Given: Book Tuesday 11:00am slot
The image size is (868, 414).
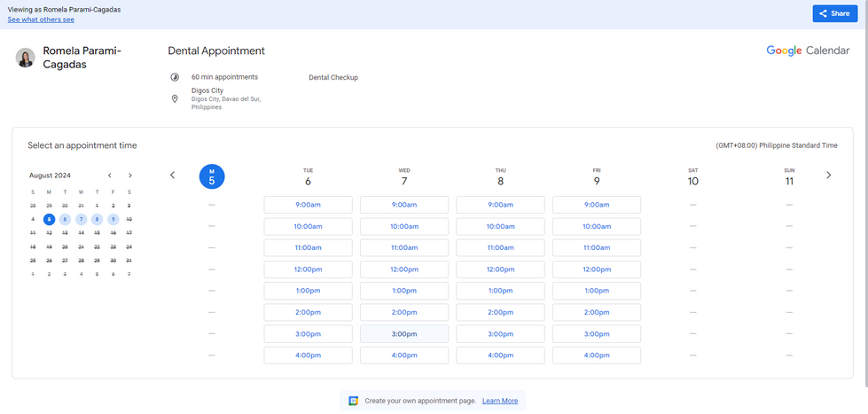Looking at the screenshot, I should click(308, 248).
